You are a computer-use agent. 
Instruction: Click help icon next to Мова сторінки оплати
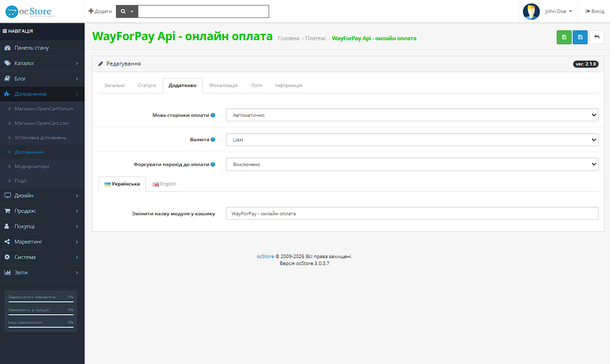[213, 115]
